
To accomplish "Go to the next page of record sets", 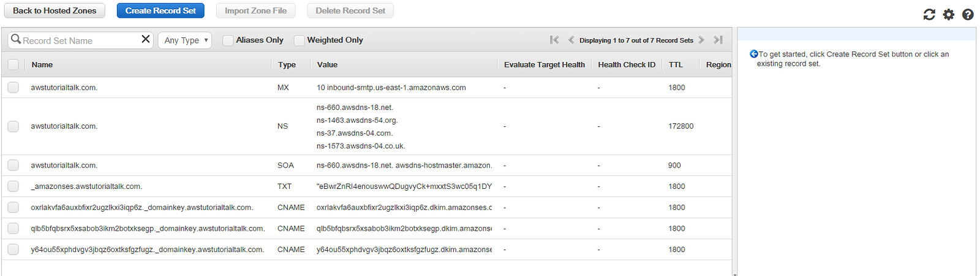I will (x=701, y=40).
